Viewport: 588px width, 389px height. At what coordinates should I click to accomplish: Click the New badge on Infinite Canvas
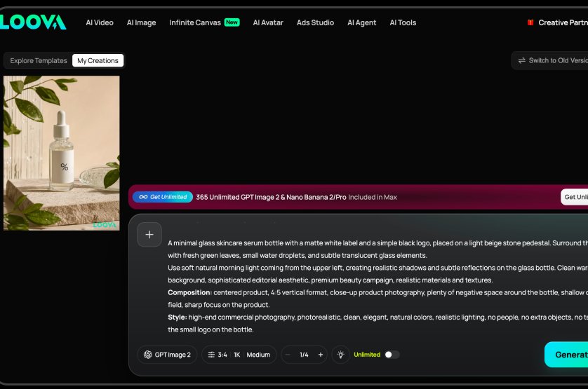click(232, 22)
